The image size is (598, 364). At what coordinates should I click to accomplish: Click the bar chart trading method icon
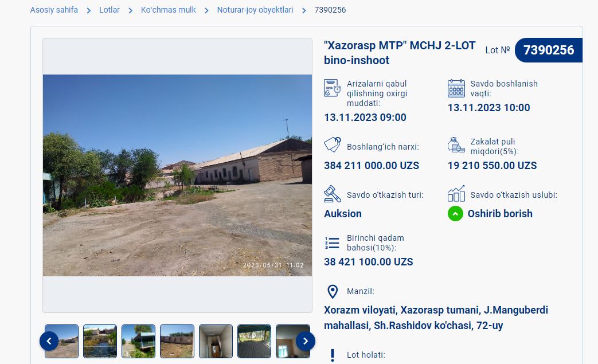(x=456, y=193)
